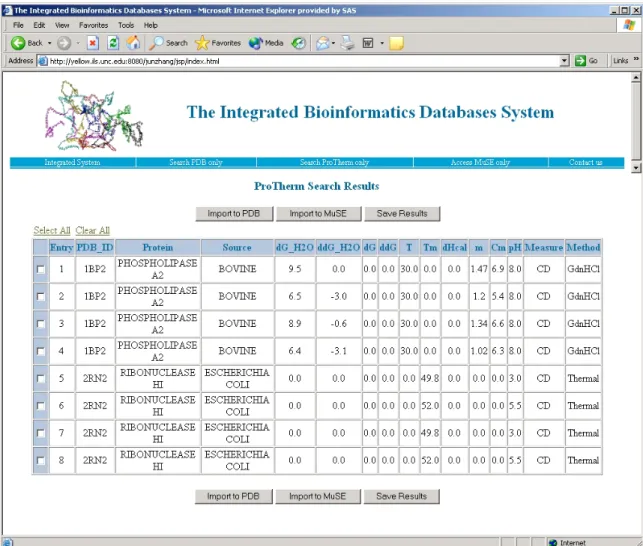Screen dimensions: 643x546
Task: Click the green Go arrow button
Action: (x=580, y=61)
